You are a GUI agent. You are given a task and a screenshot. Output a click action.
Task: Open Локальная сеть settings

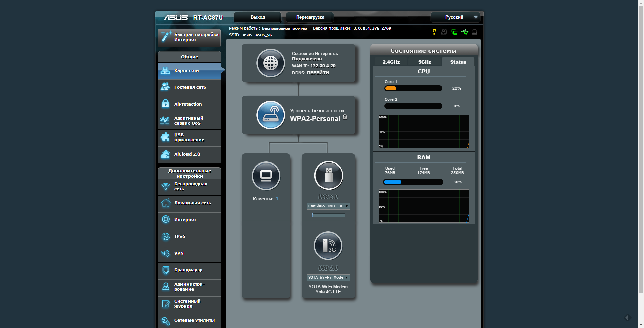190,203
